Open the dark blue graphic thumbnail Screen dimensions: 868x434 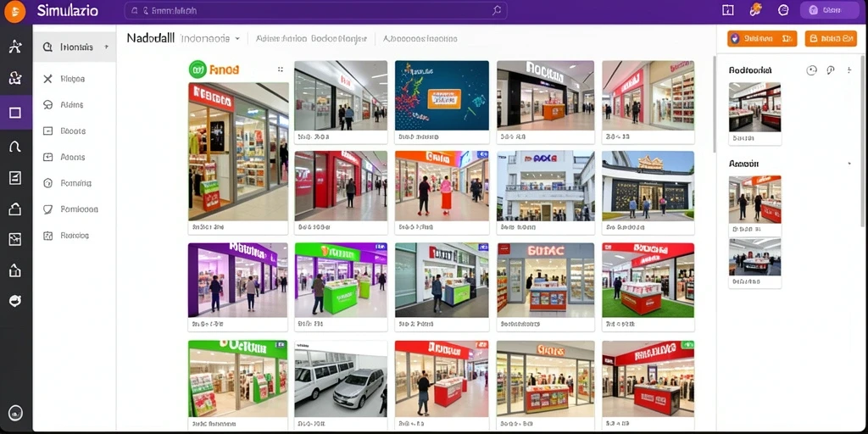pyautogui.click(x=442, y=95)
